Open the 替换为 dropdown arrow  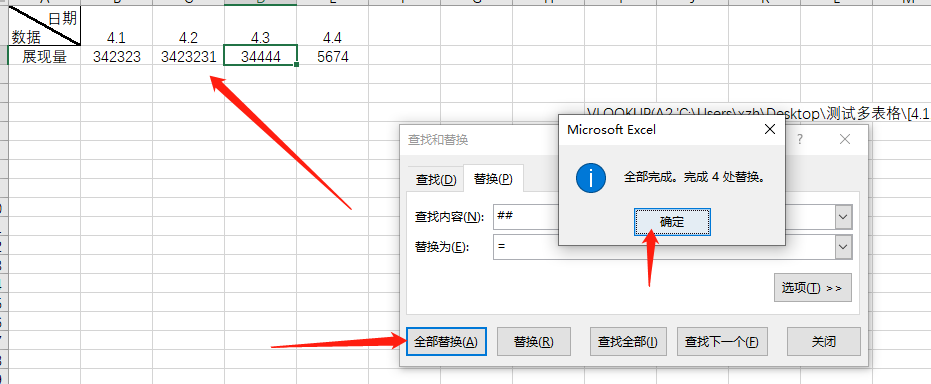844,247
